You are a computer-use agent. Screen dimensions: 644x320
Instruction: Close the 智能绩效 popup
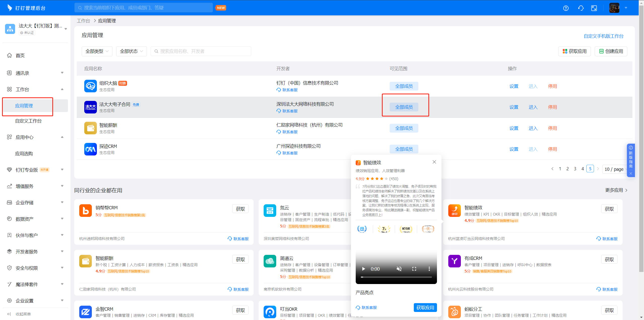pos(434,162)
